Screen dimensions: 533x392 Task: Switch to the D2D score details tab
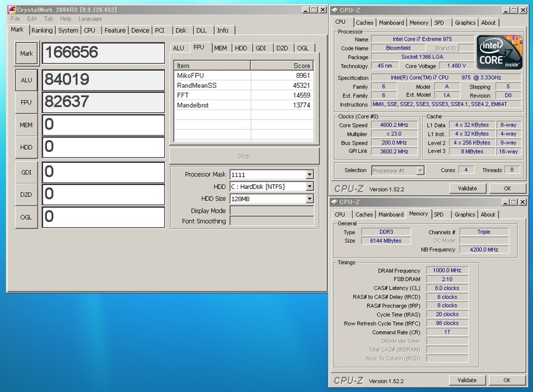coord(282,48)
